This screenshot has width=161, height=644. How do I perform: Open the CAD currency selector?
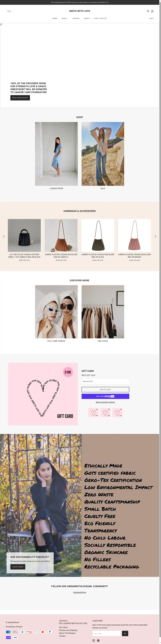10,11
